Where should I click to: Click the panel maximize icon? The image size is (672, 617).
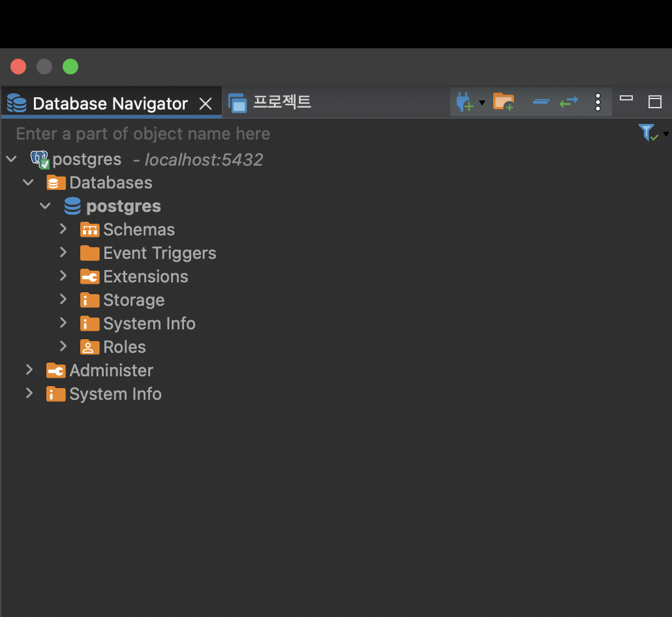pos(655,102)
